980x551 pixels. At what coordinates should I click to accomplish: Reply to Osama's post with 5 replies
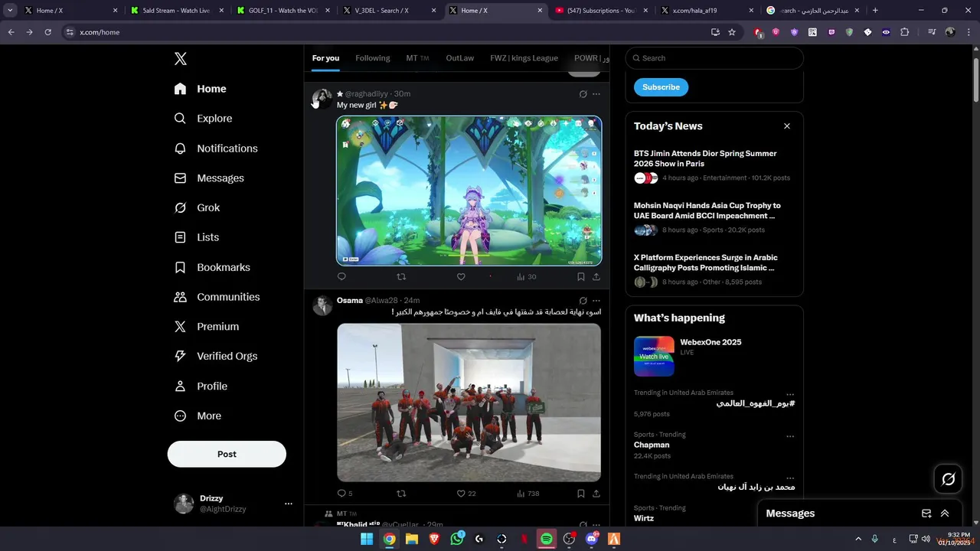coord(345,494)
